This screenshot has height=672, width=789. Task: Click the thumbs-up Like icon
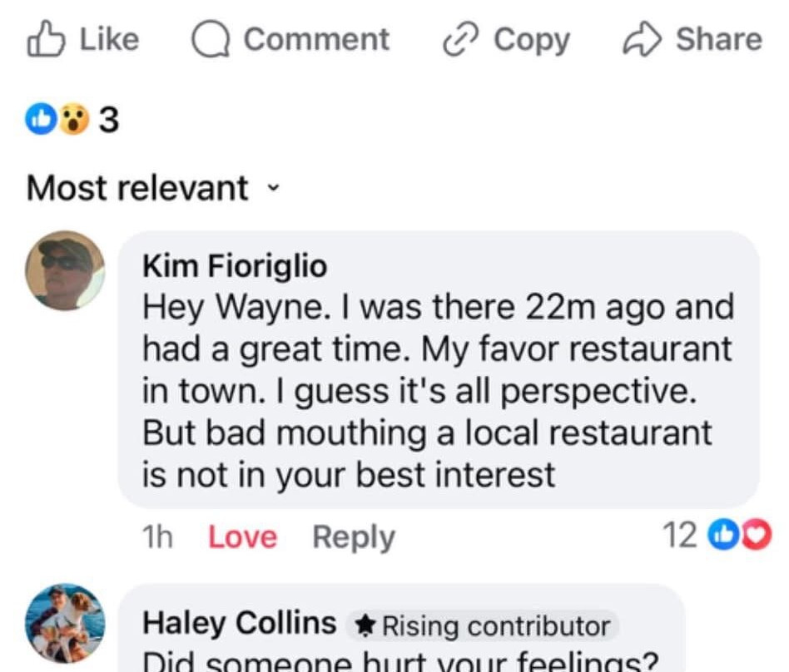44,39
